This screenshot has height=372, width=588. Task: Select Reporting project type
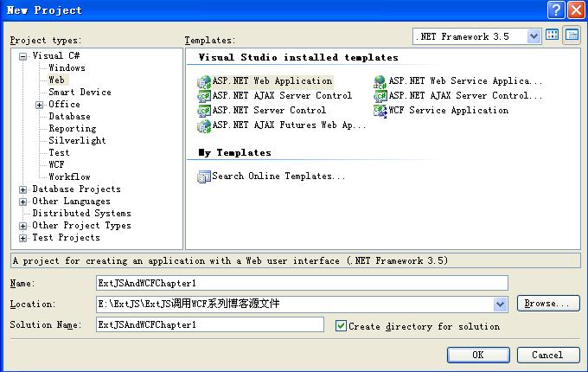click(73, 129)
